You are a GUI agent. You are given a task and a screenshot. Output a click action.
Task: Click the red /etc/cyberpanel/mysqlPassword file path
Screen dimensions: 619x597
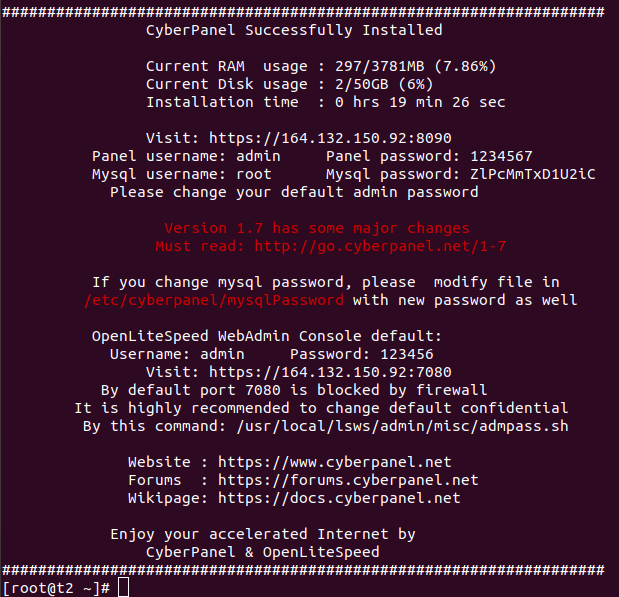pos(214,300)
